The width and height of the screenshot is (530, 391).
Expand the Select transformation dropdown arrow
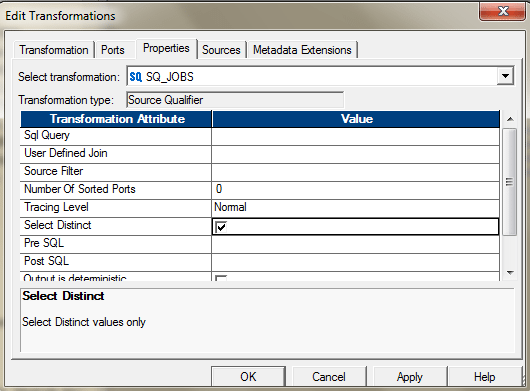[x=505, y=76]
